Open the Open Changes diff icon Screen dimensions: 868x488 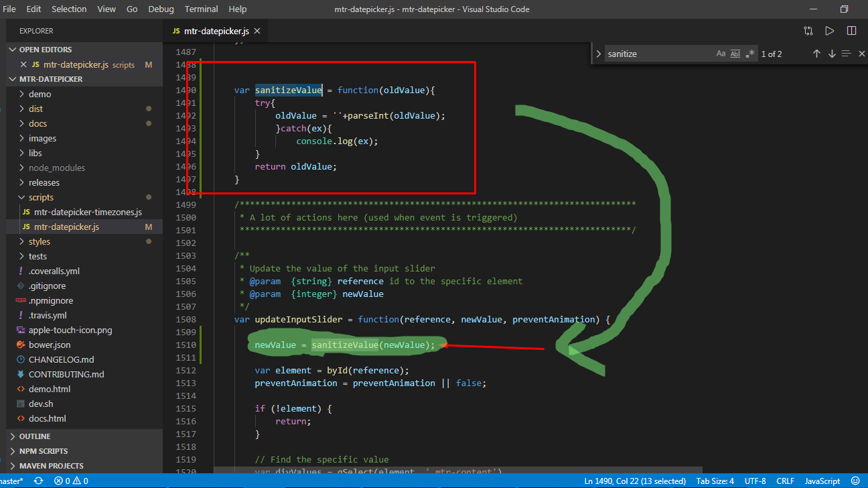(x=808, y=30)
